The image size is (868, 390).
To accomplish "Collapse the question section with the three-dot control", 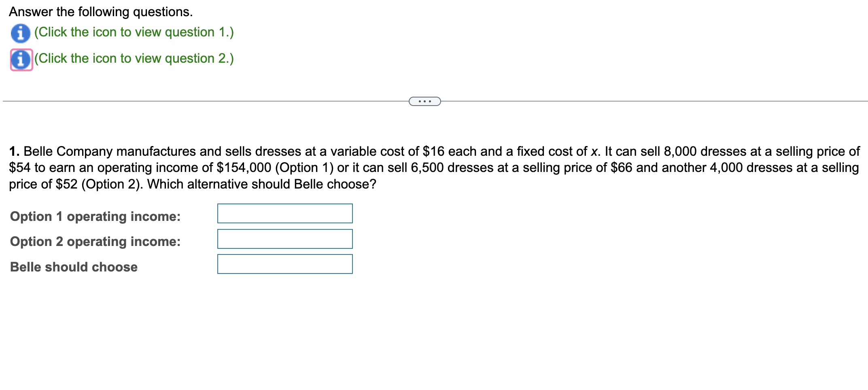I will pyautogui.click(x=424, y=100).
